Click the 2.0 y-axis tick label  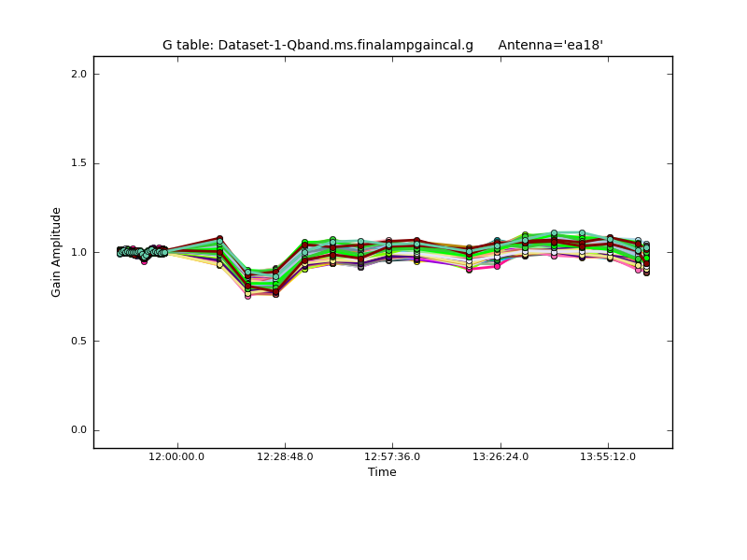tap(78, 74)
